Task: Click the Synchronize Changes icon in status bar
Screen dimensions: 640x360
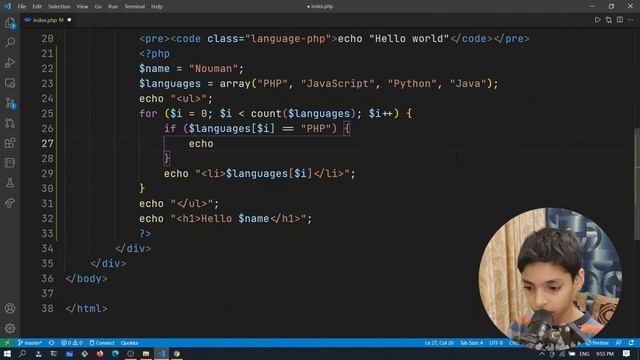Action: pos(51,342)
